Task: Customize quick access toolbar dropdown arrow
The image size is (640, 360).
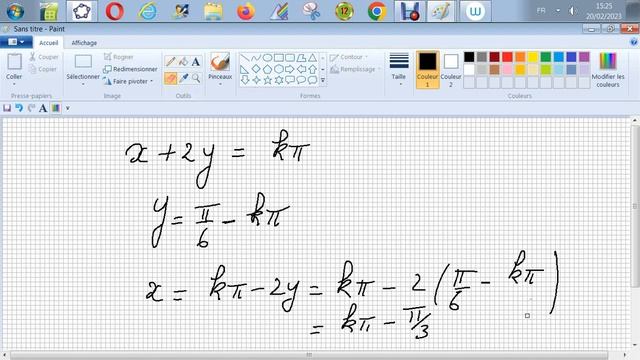Action: (x=68, y=108)
